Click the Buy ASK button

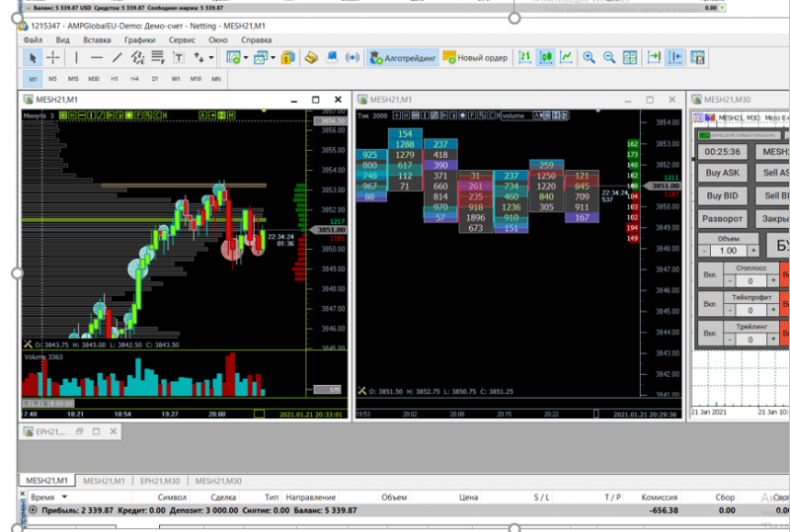(x=722, y=173)
